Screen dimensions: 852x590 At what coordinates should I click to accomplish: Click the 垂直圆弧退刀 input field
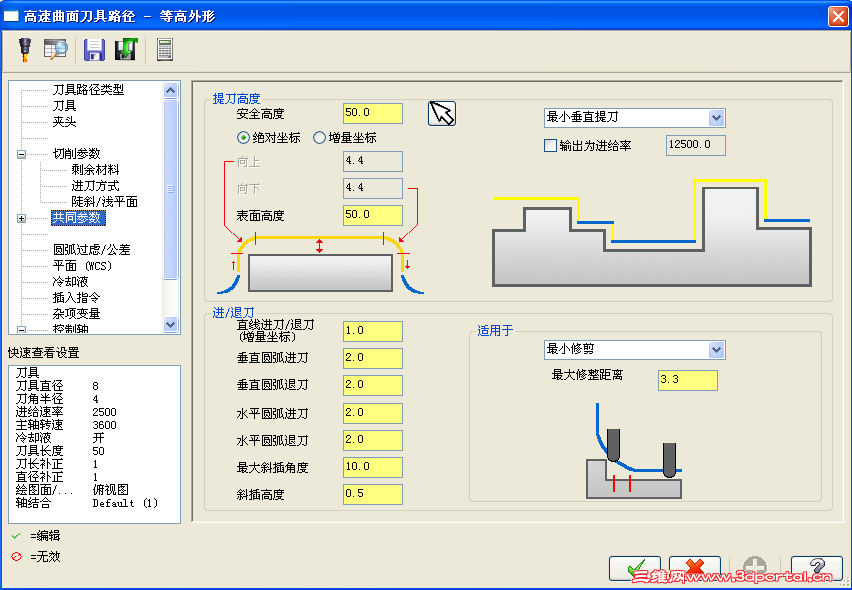(x=373, y=385)
